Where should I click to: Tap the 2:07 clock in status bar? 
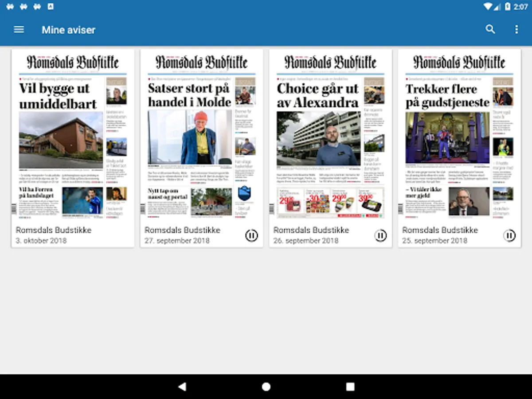click(520, 7)
